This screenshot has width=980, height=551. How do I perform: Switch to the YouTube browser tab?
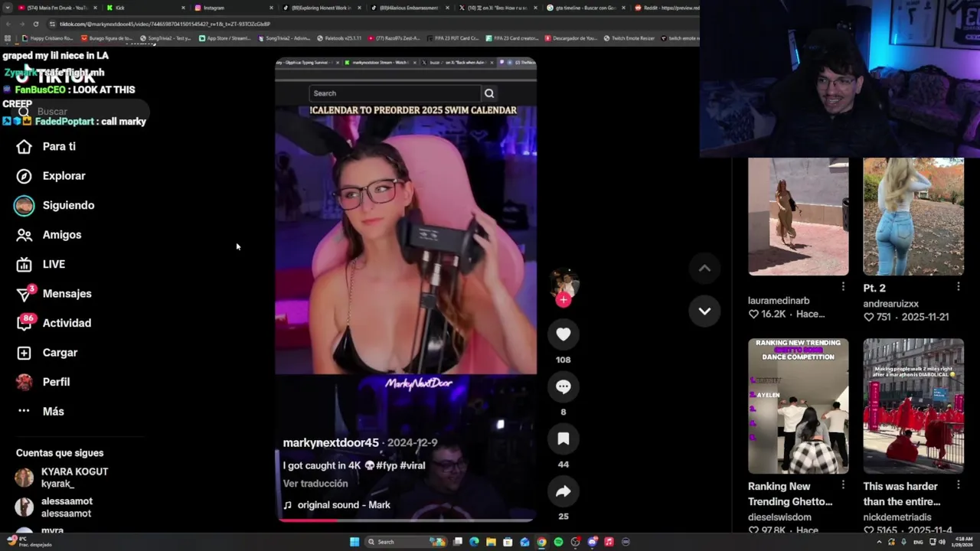tap(57, 8)
